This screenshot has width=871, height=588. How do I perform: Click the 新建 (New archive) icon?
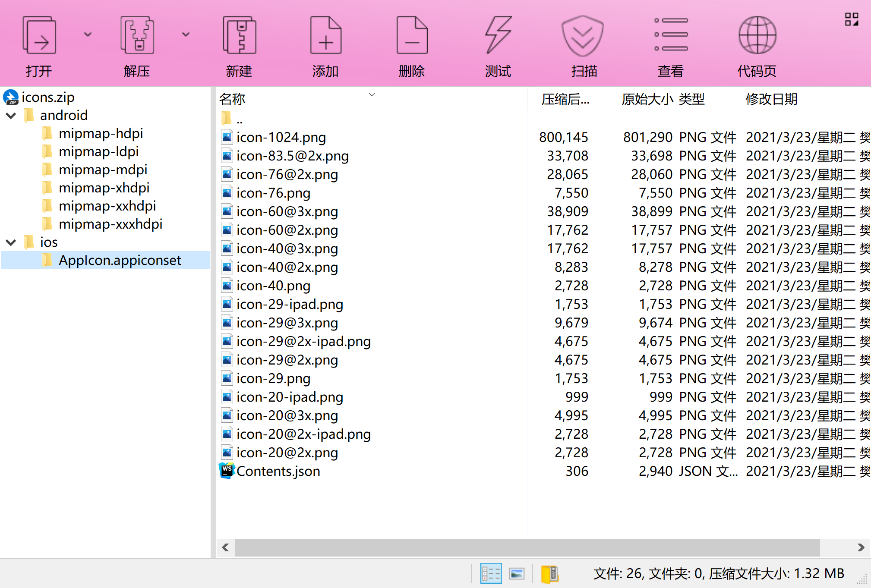coord(239,36)
